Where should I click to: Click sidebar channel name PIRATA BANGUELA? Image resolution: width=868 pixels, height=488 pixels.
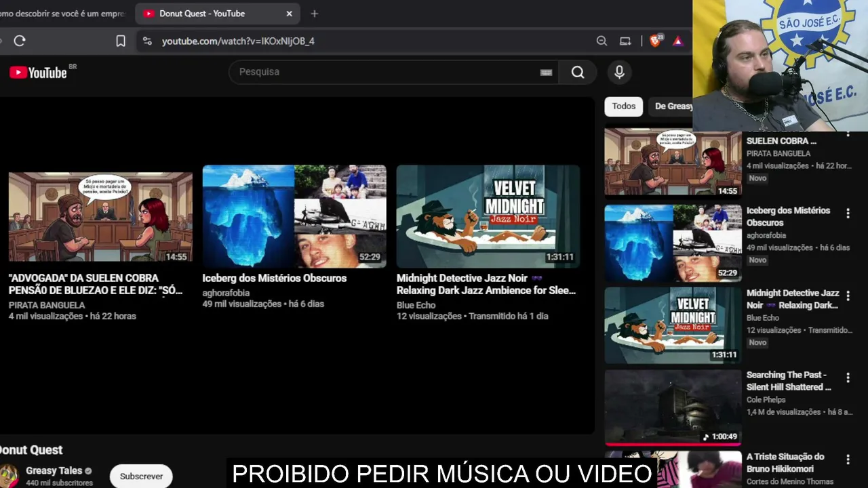778,153
